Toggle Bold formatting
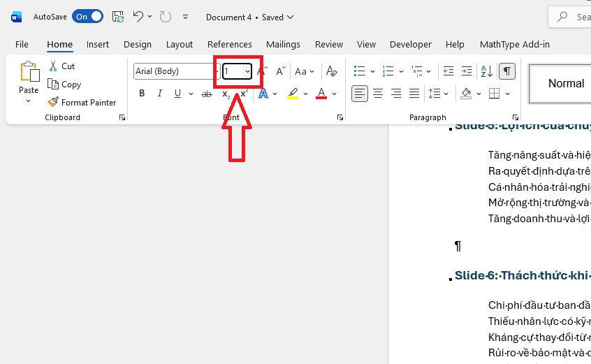This screenshot has height=364, width=591. [142, 93]
